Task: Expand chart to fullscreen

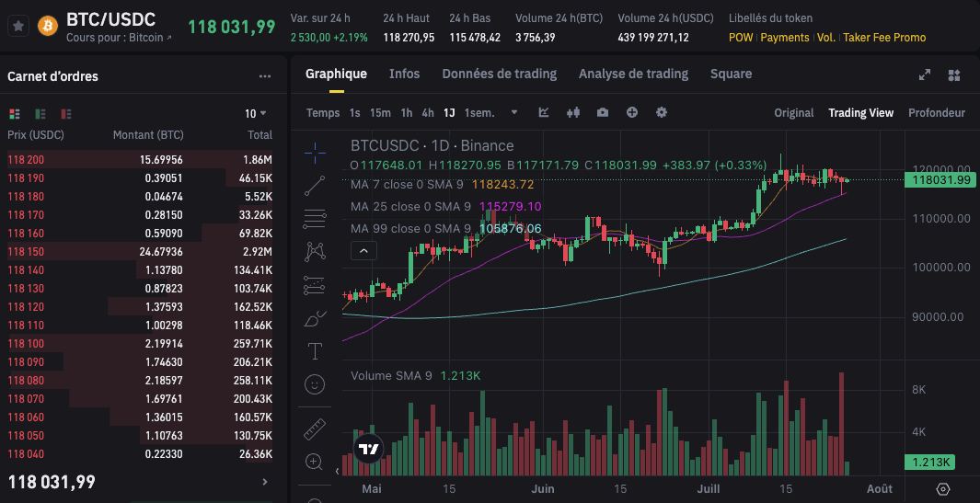Action: pyautogui.click(x=925, y=75)
